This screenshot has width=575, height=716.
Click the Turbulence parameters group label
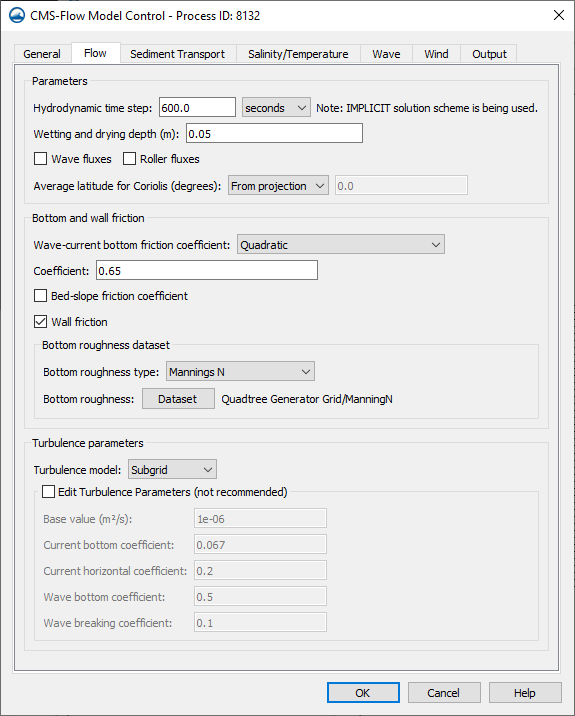click(88, 443)
